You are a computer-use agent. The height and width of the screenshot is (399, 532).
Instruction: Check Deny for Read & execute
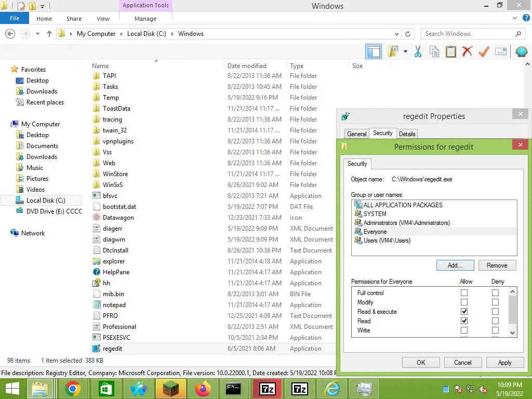pyautogui.click(x=495, y=311)
